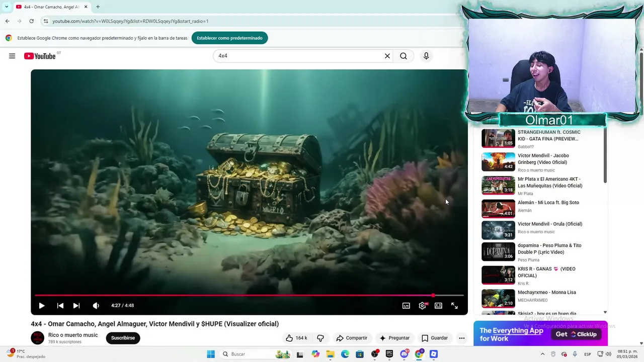View site information icon in address bar
Image resolution: width=644 pixels, height=362 pixels.
46,21
